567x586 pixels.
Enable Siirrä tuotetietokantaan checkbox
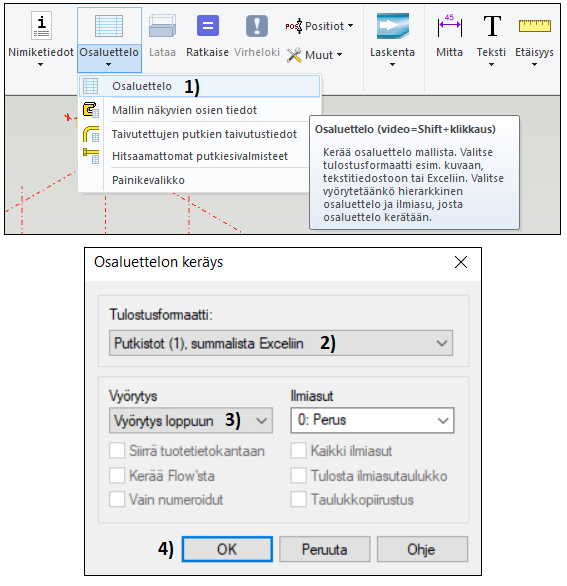pos(117,451)
